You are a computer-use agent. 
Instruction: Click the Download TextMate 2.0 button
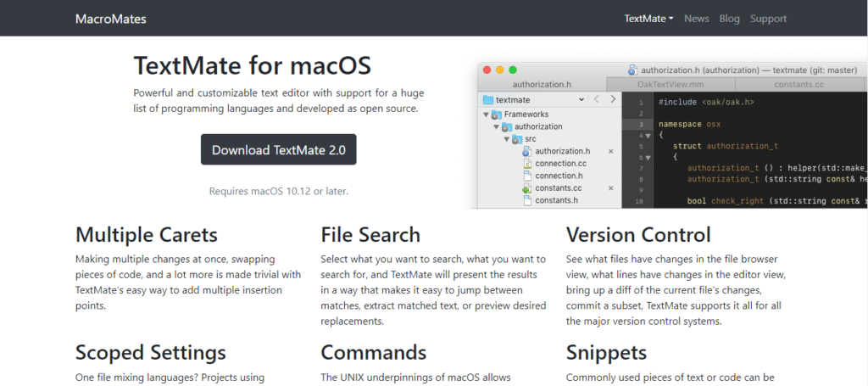tap(278, 149)
